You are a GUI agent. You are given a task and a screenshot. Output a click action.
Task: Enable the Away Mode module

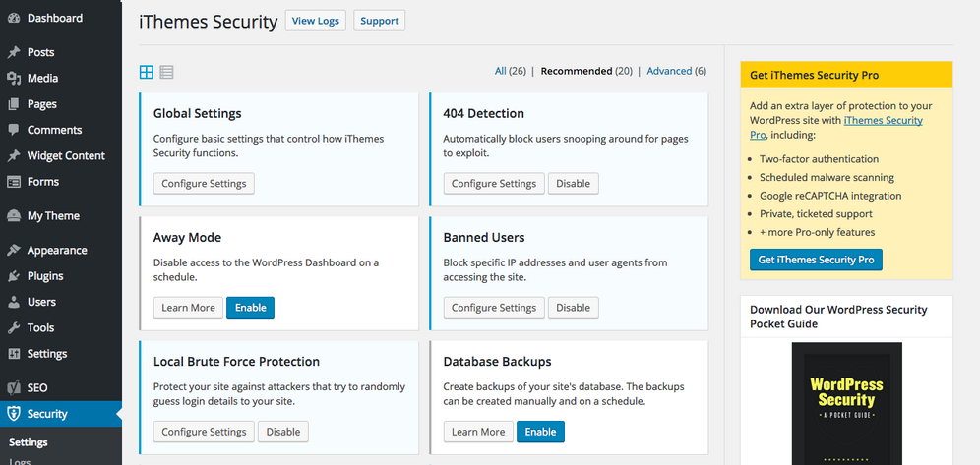tap(251, 308)
